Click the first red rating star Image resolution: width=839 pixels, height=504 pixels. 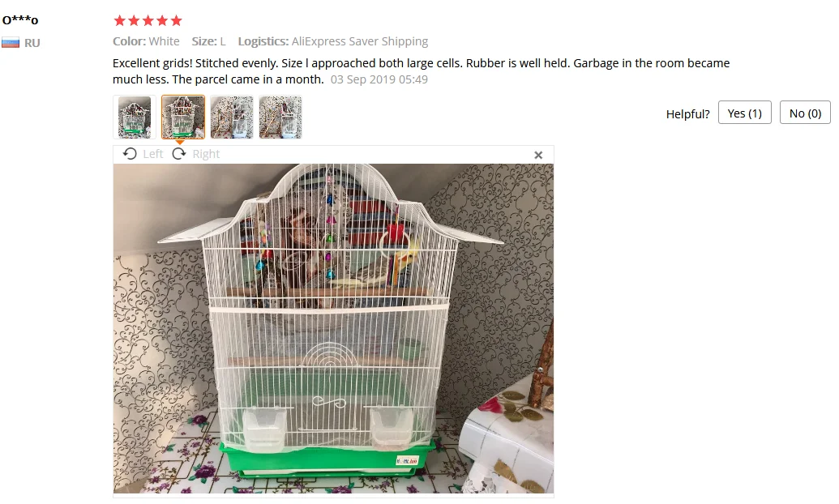(119, 21)
